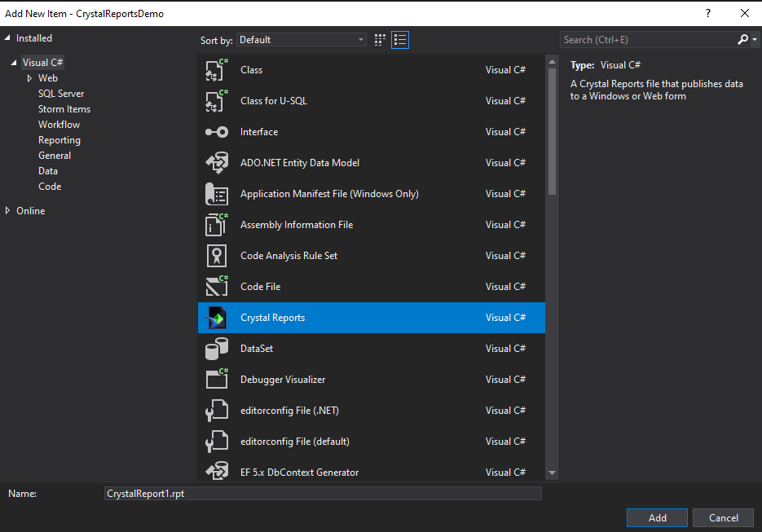Select the Data category

tap(48, 171)
